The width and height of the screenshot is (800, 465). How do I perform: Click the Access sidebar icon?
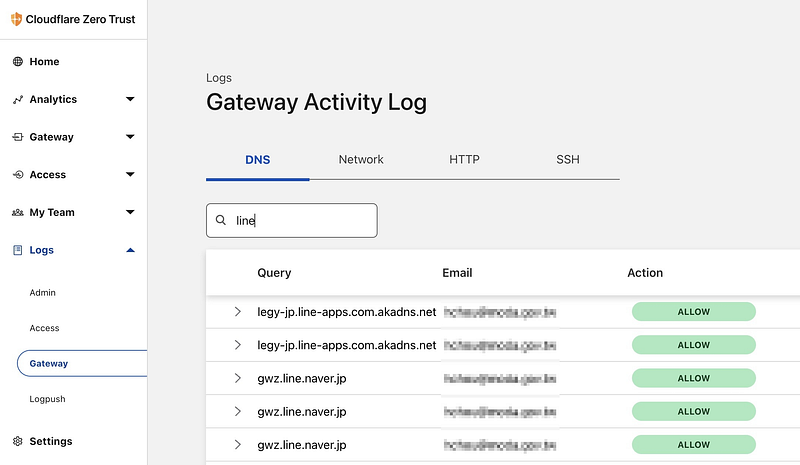point(18,175)
